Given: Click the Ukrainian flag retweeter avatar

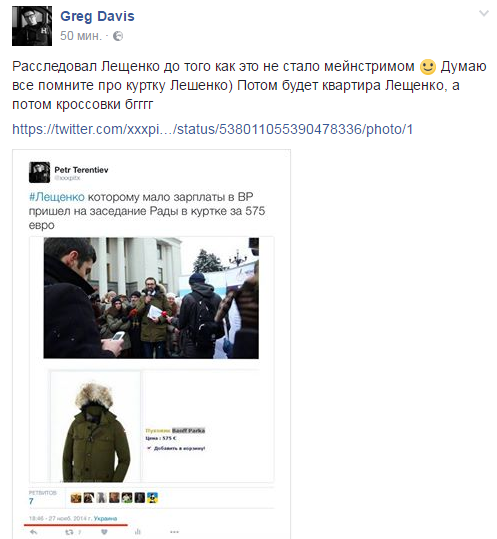Looking at the screenshot, I should pos(152,497).
